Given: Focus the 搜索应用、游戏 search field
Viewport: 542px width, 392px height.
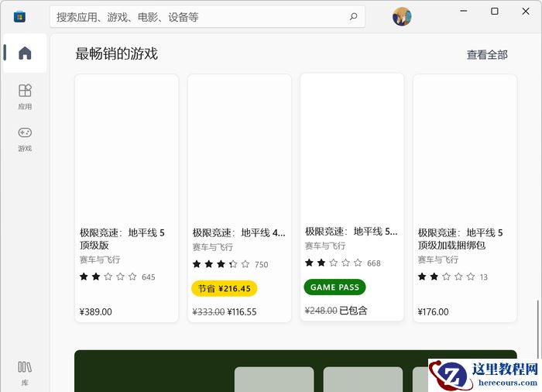Looking at the screenshot, I should pos(208,16).
